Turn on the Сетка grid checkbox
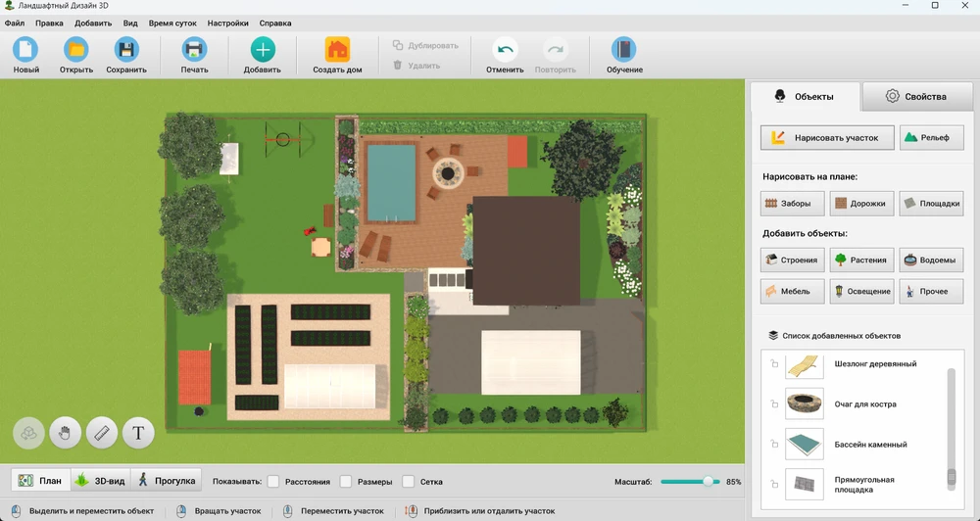 [409, 482]
